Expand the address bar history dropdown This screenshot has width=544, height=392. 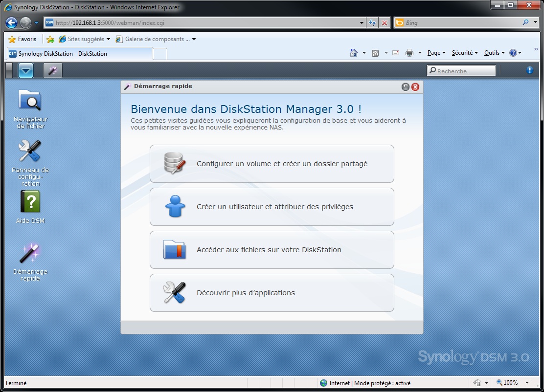[x=362, y=23]
